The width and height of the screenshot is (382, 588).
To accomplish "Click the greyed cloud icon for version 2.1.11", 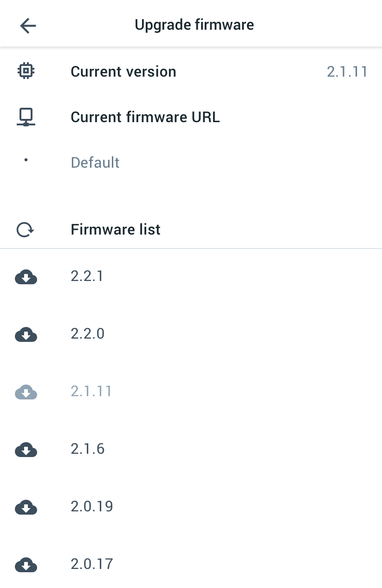I will point(26,392).
